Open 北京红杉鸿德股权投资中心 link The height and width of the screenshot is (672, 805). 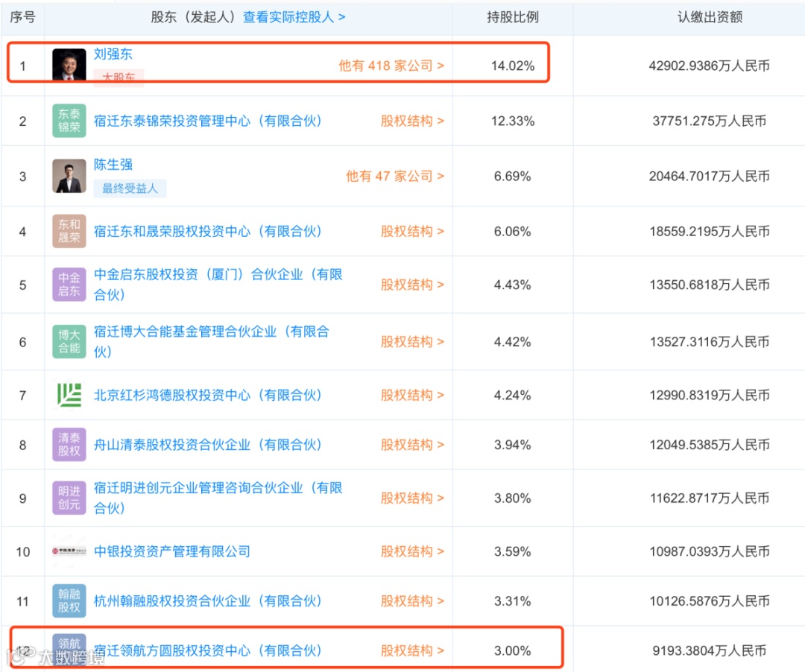pyautogui.click(x=208, y=395)
